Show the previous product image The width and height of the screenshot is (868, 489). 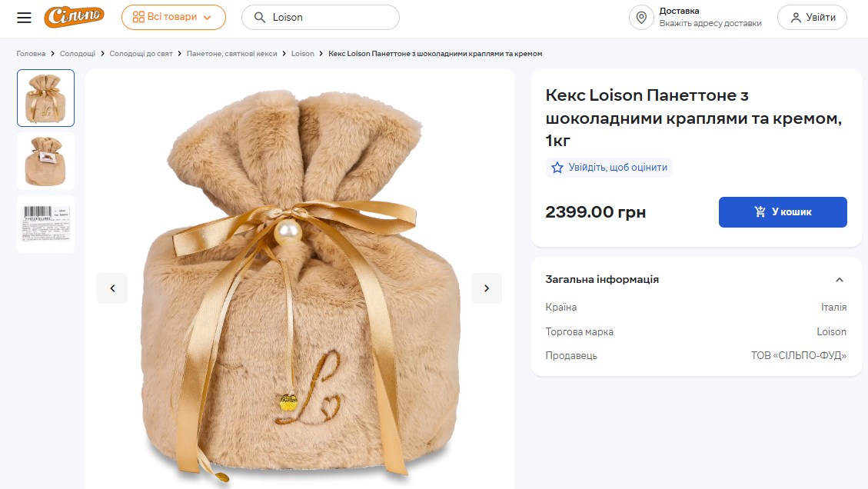pyautogui.click(x=112, y=288)
